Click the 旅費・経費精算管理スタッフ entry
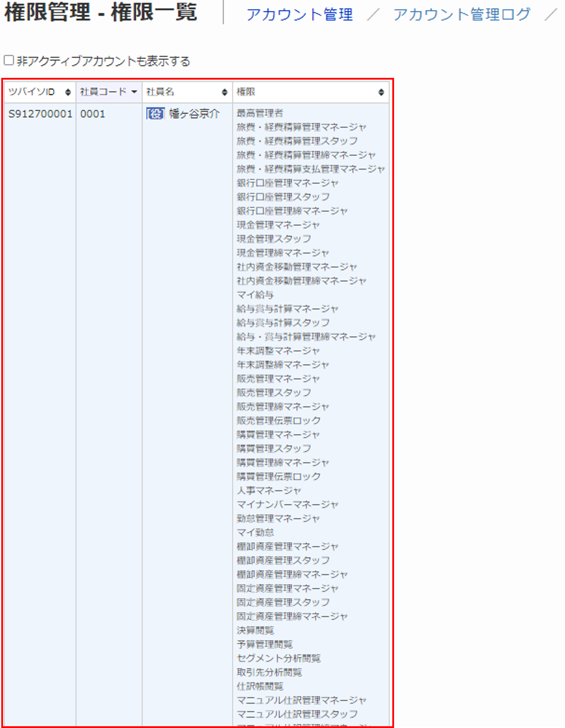 (x=297, y=141)
